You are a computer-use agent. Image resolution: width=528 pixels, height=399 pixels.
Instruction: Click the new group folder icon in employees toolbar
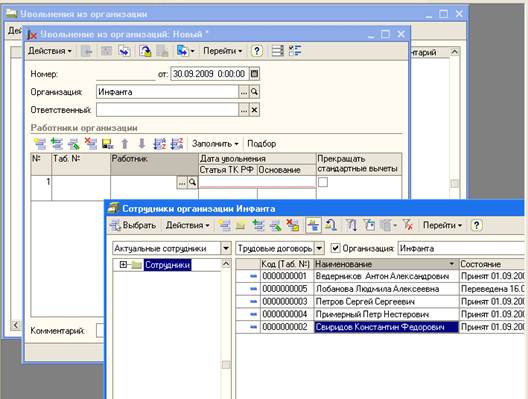240,225
